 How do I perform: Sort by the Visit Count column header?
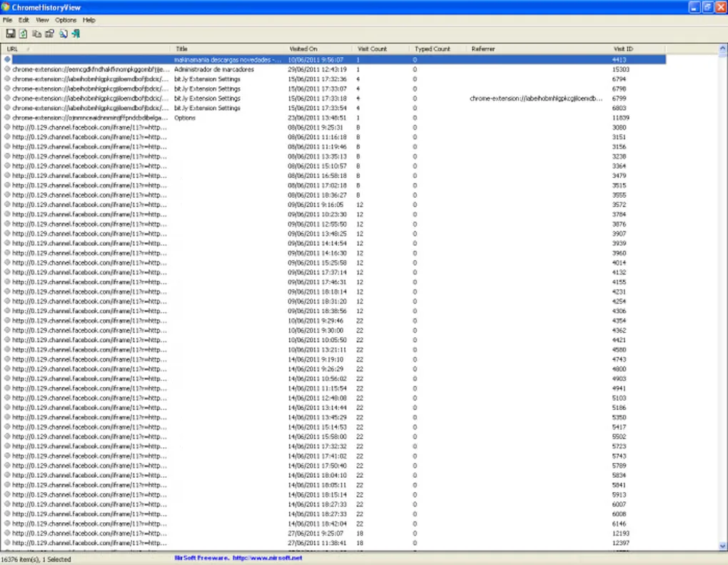382,49
